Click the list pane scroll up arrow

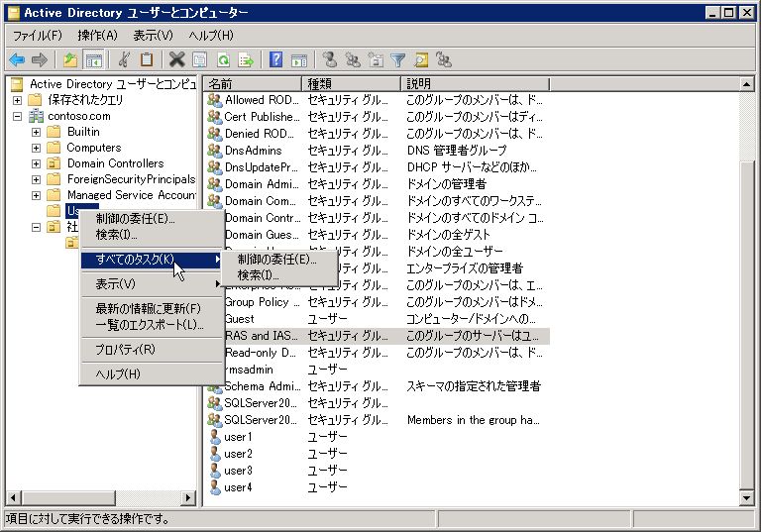(746, 84)
